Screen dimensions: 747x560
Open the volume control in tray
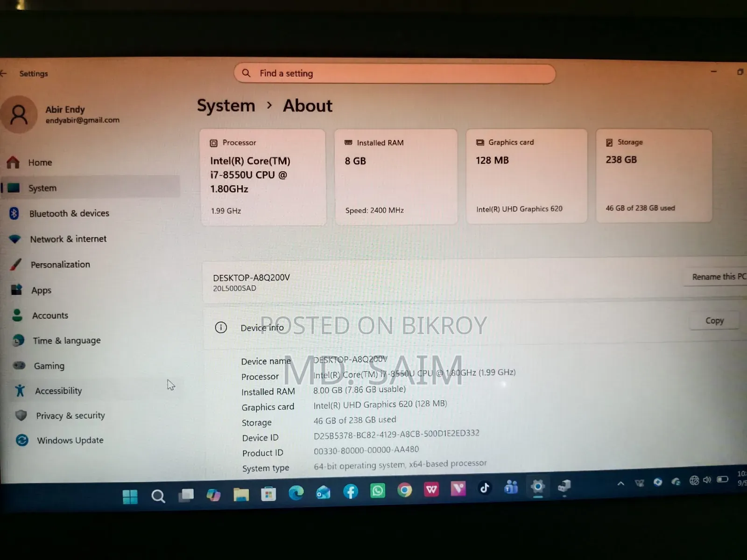pyautogui.click(x=707, y=480)
